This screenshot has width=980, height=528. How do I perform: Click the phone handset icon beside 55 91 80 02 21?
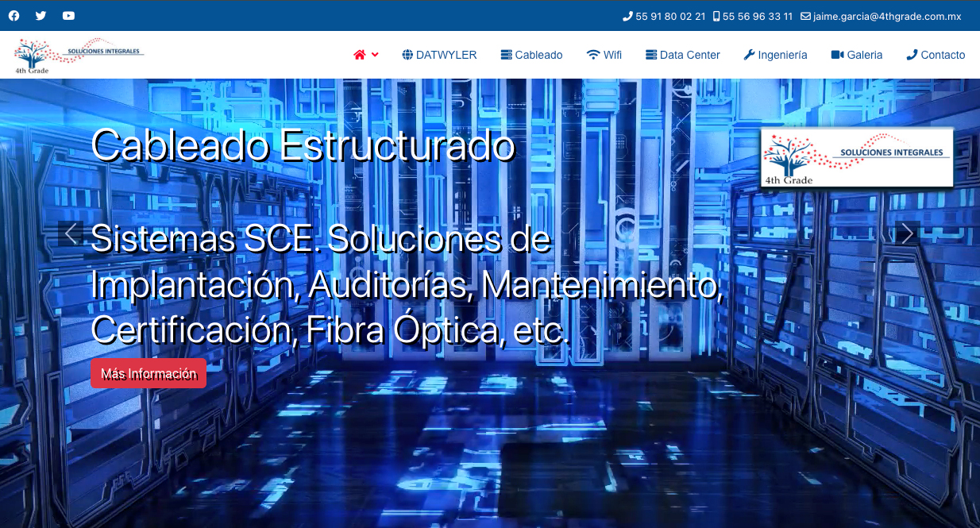(627, 16)
